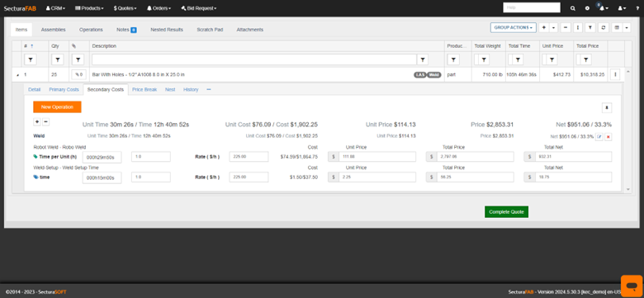This screenshot has height=298, width=644.
Task: Open the notifications bell dropdown
Action: pos(603,8)
